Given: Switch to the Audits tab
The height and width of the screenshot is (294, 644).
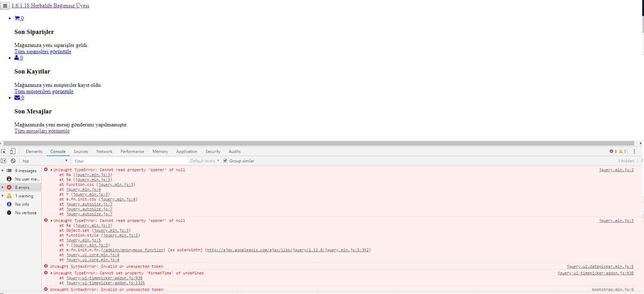Looking at the screenshot, I should [234, 152].
